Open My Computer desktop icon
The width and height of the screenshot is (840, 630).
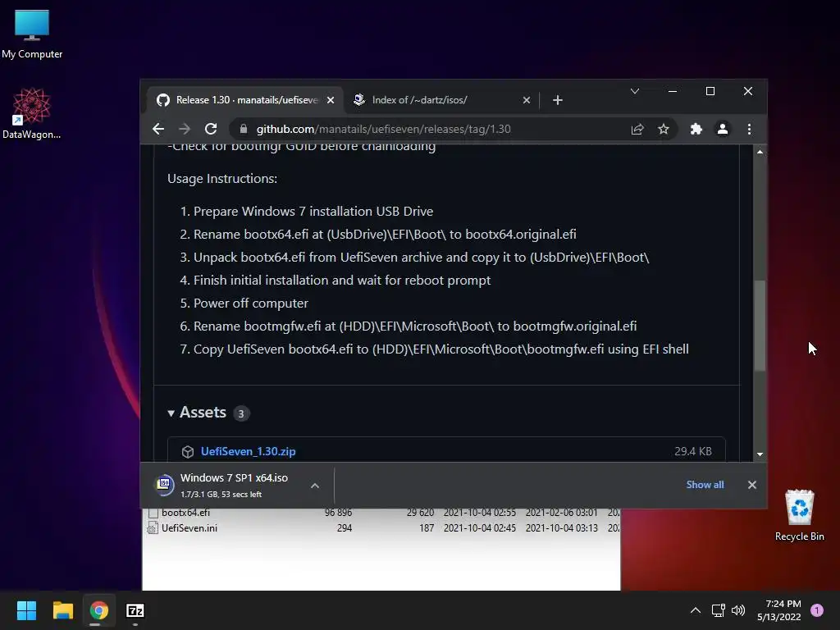[x=32, y=34]
